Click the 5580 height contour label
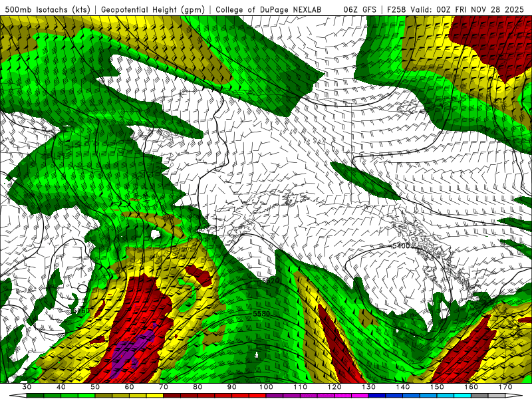Image resolution: width=532 pixels, height=399 pixels. point(261,314)
